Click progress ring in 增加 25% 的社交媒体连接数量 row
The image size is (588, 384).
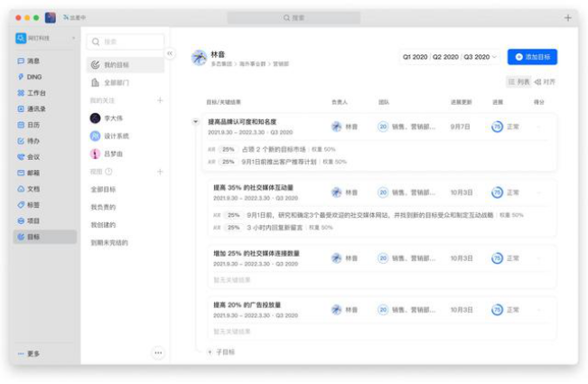(498, 258)
